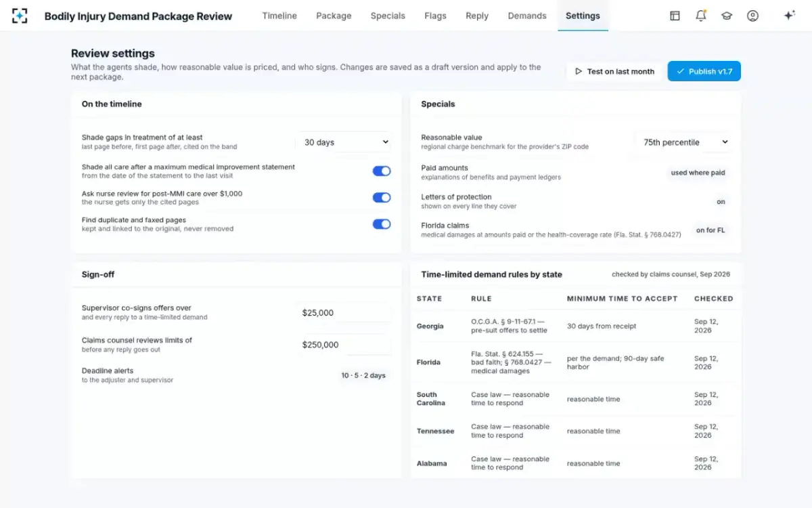Toggle nurse review for post-MMI care
The height and width of the screenshot is (508, 812).
tap(382, 198)
